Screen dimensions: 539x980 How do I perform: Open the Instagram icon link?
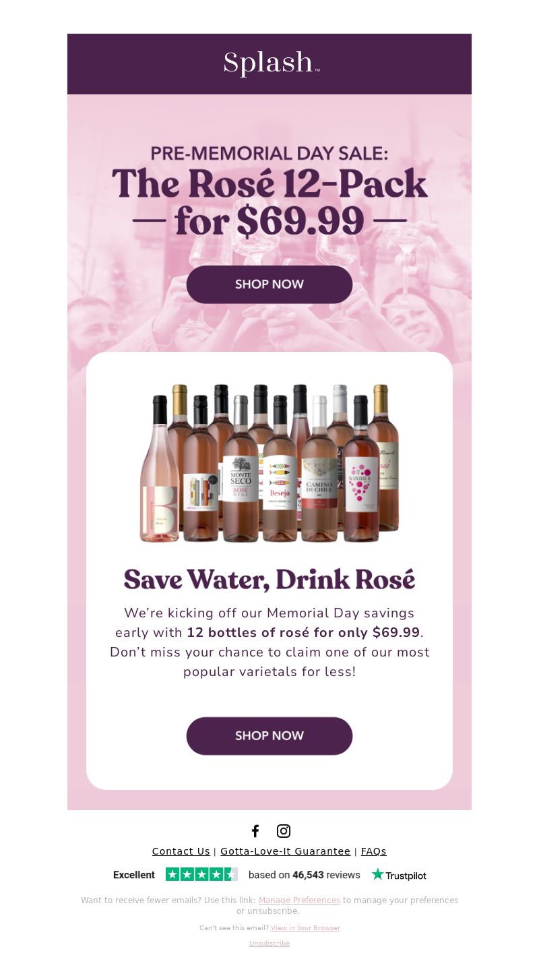tap(284, 831)
